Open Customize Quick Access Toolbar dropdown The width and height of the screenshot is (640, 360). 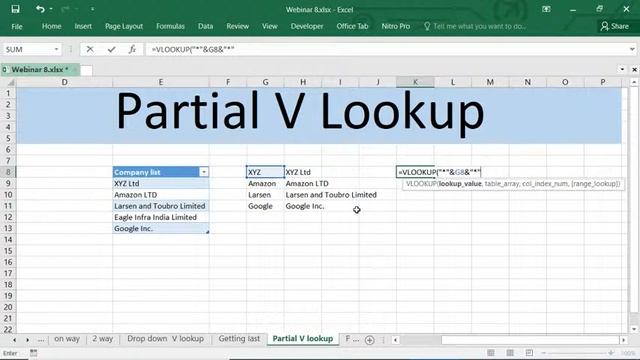point(92,9)
